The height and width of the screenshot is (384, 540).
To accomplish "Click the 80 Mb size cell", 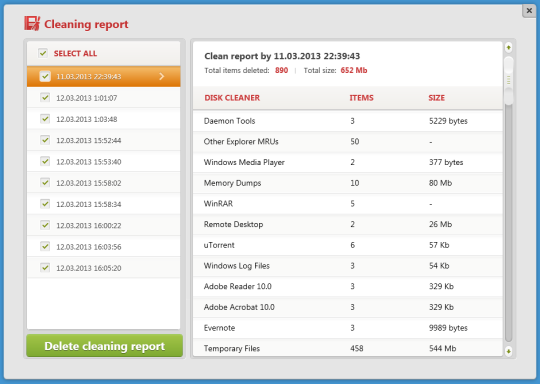I will pos(440,183).
